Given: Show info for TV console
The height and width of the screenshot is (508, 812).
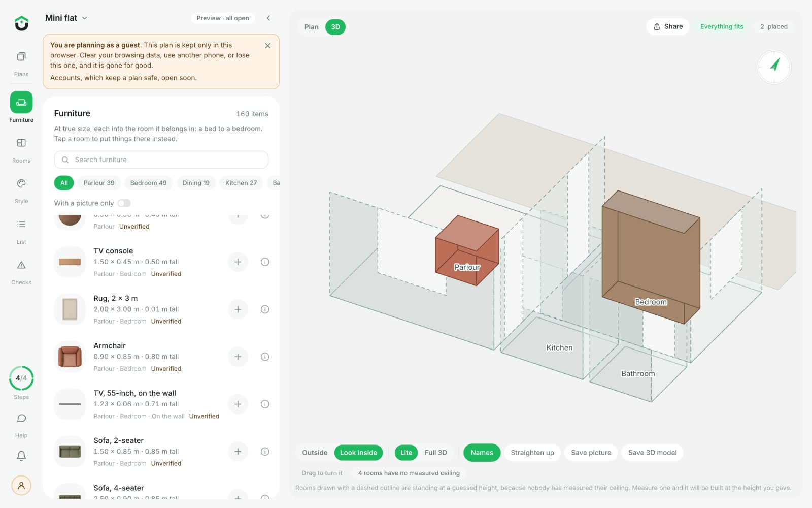Looking at the screenshot, I should coord(265,262).
